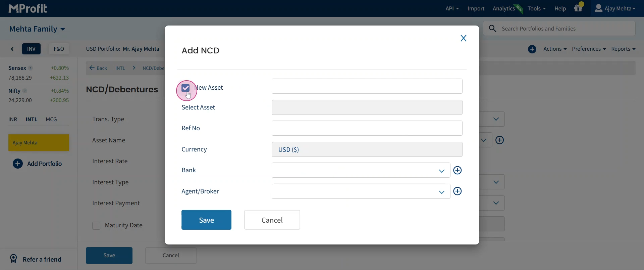Screen dimensions: 644x270
Task: Click the search magnifier icon
Action: tap(492, 29)
